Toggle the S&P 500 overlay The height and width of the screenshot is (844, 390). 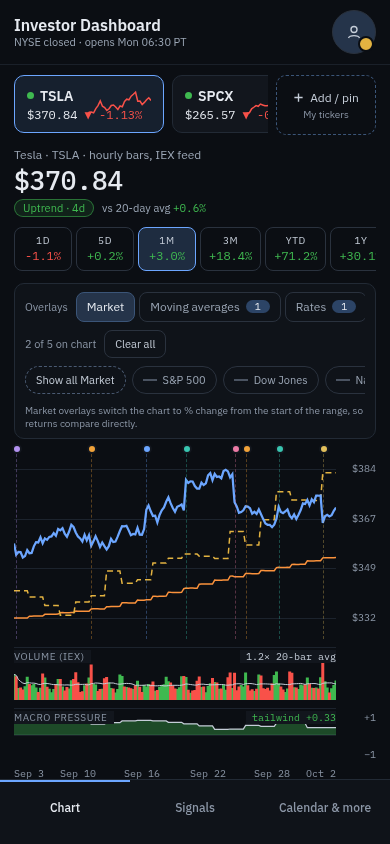coord(174,380)
